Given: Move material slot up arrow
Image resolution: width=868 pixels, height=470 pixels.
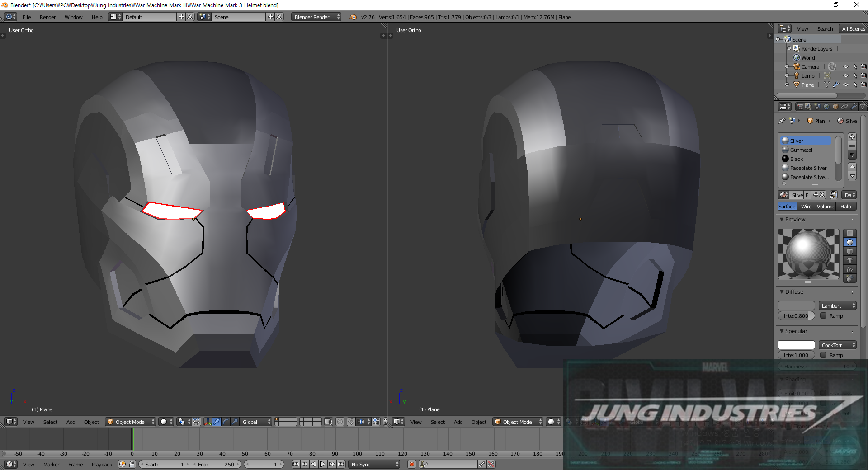Looking at the screenshot, I should 852,167.
